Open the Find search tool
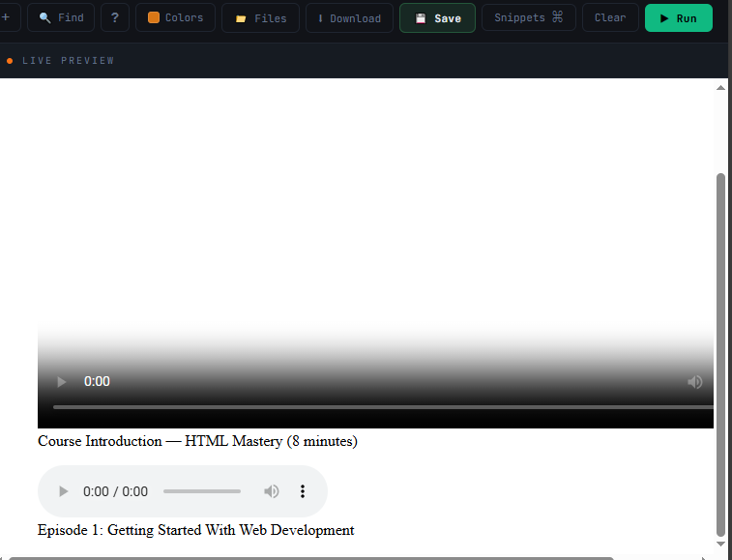732x560 pixels. point(61,17)
